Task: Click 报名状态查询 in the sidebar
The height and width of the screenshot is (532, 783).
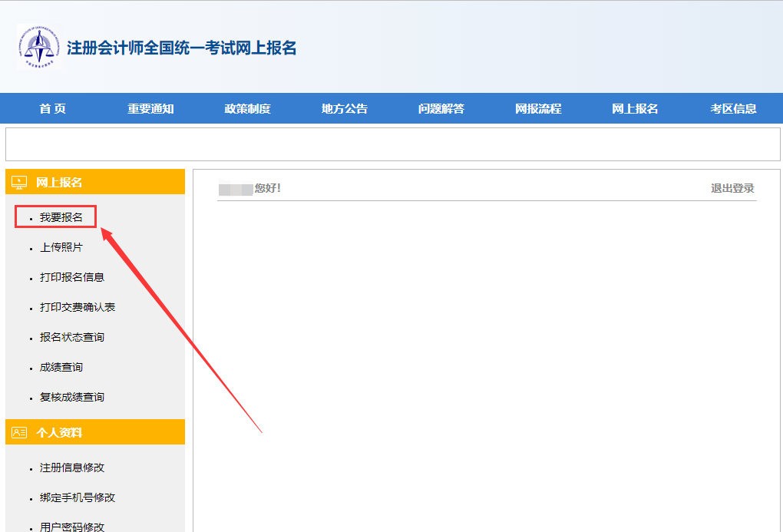Action: 72,337
